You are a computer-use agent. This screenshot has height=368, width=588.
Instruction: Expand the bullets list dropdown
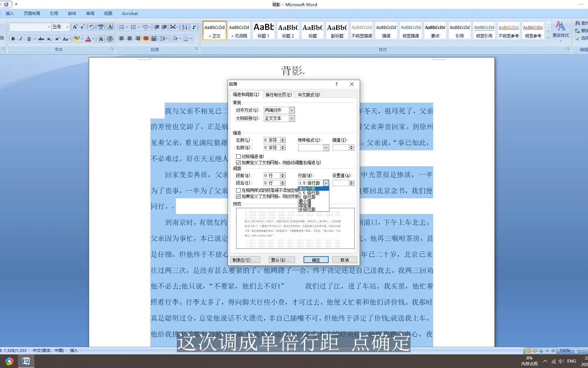click(x=127, y=27)
